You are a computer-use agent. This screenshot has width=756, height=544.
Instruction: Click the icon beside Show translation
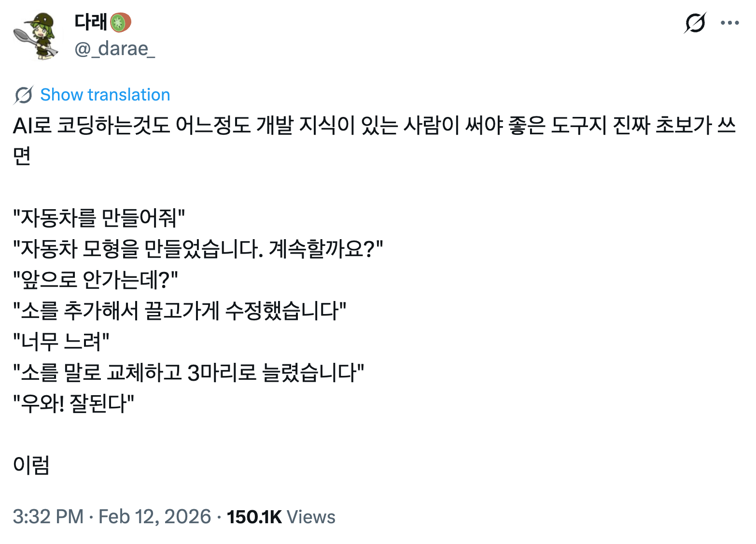[23, 95]
